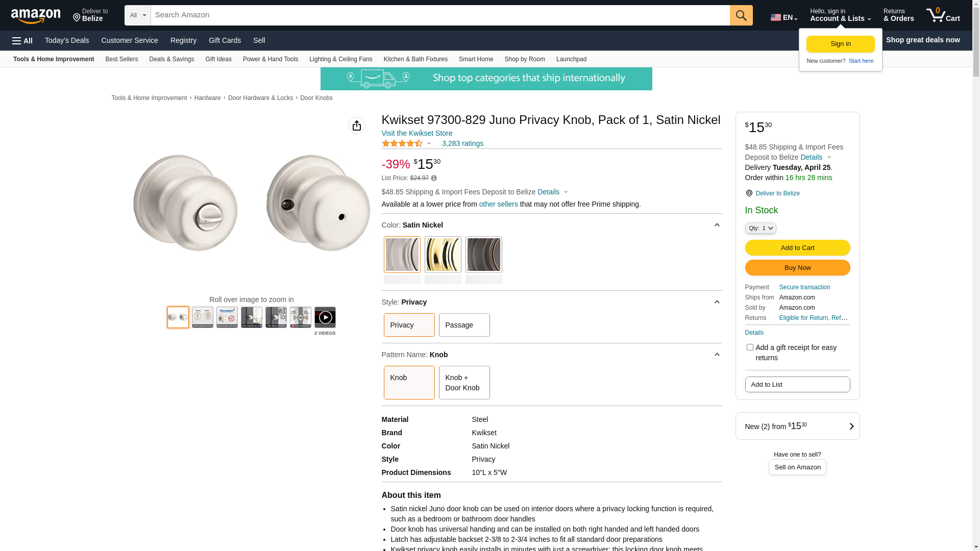Screen dimensions: 980x551
Task: Click the share icon on product image
Action: click(x=356, y=126)
